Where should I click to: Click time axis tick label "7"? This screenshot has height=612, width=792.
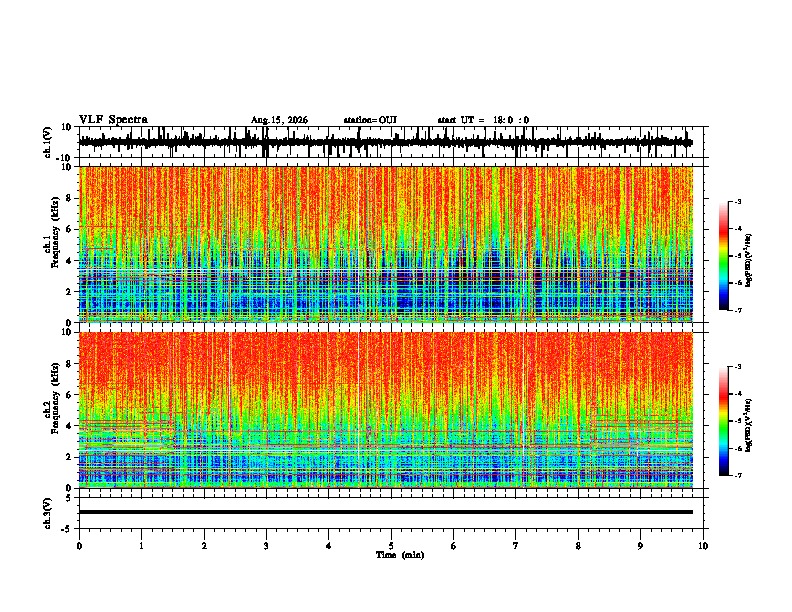[x=516, y=546]
